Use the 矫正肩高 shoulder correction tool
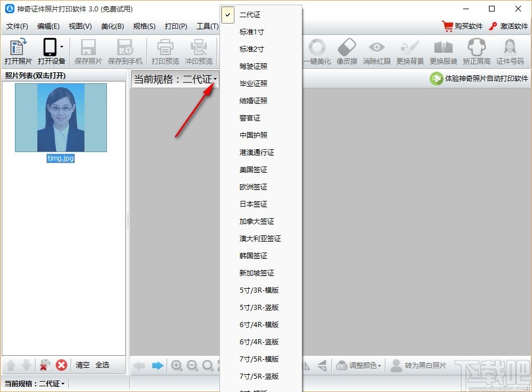This screenshot has width=532, height=392. (476, 52)
